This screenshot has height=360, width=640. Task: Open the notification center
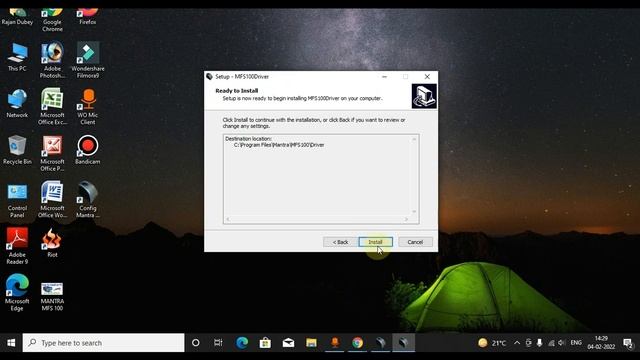point(628,343)
